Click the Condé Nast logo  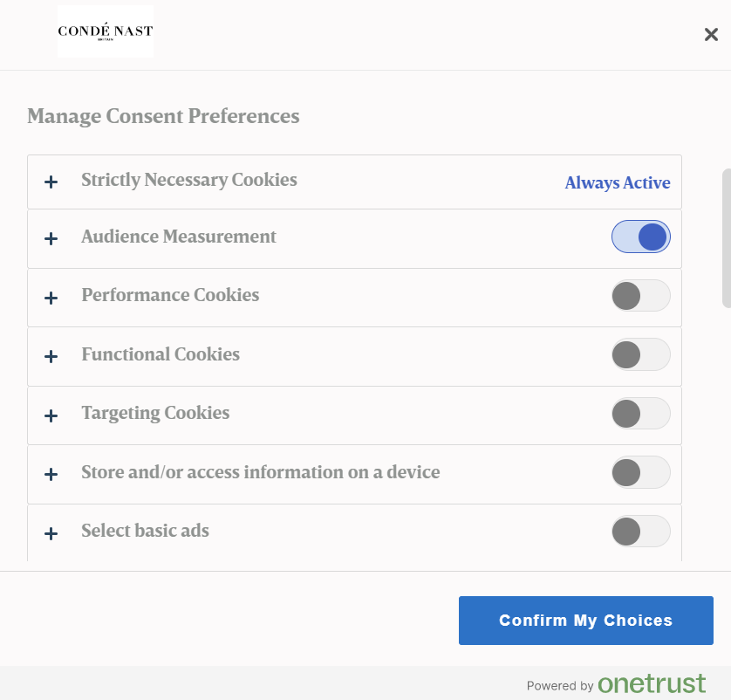[x=106, y=31]
